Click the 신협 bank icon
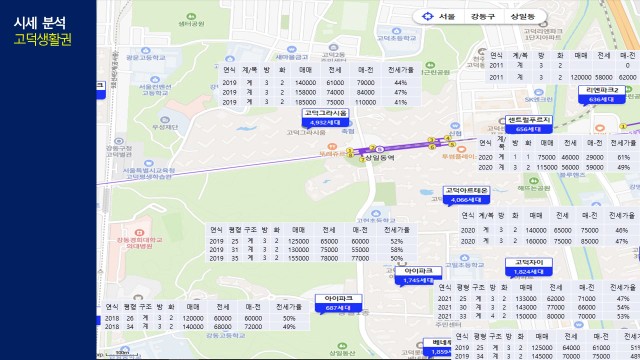 (455, 126)
